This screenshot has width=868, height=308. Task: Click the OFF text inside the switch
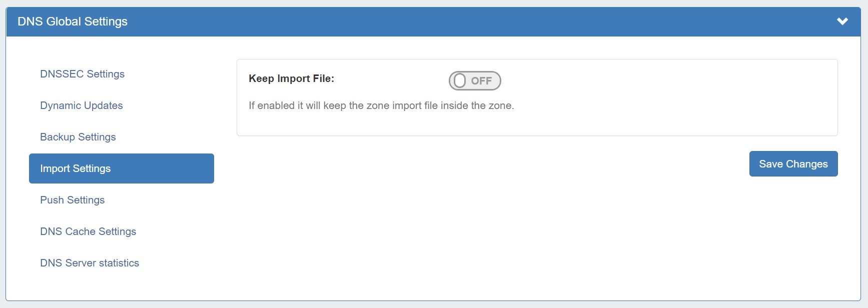tap(481, 81)
